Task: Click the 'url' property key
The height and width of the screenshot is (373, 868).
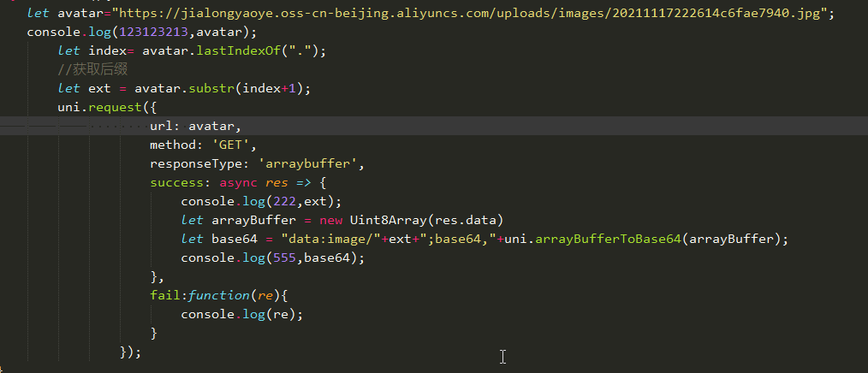Action: tap(162, 126)
